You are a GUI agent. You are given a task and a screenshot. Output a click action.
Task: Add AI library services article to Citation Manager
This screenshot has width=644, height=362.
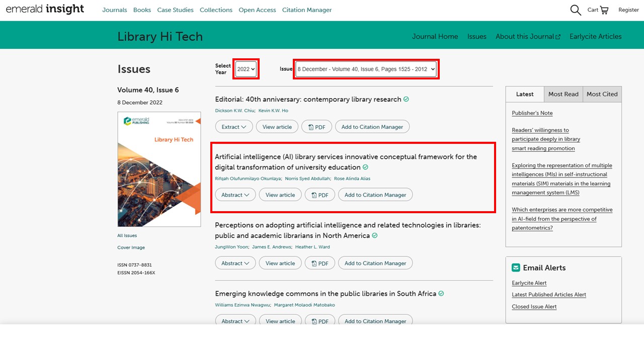coord(375,195)
